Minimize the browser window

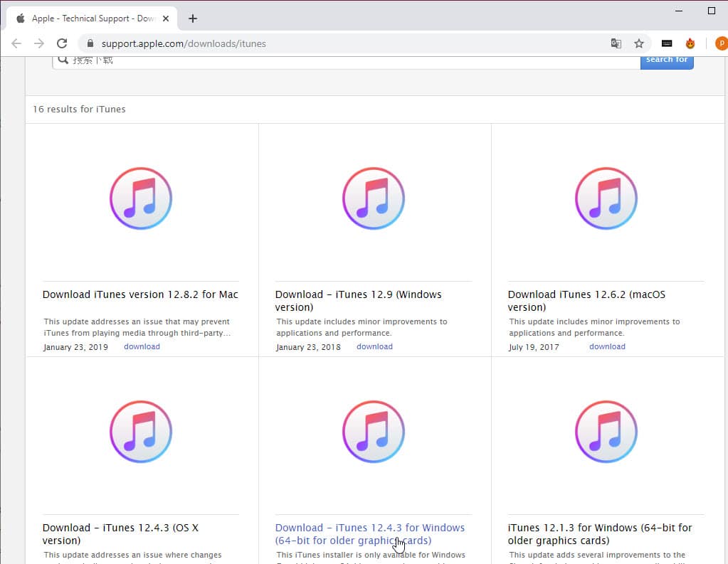click(679, 11)
